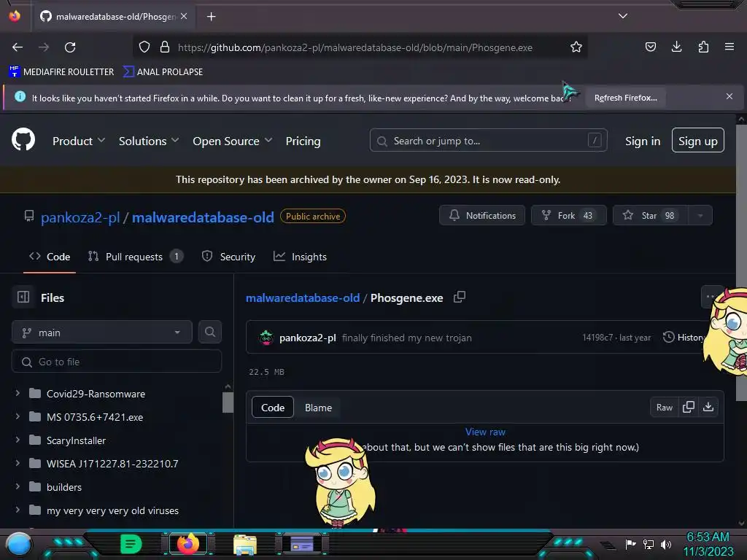Select the Code view toggle
The height and width of the screenshot is (560, 747).
coord(273,408)
